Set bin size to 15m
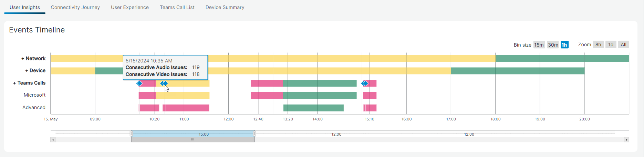 [539, 45]
